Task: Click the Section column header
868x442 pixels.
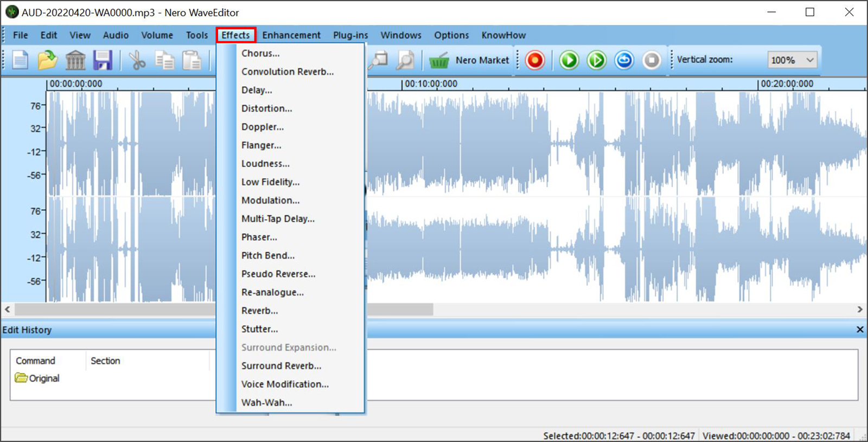Action: [x=105, y=361]
